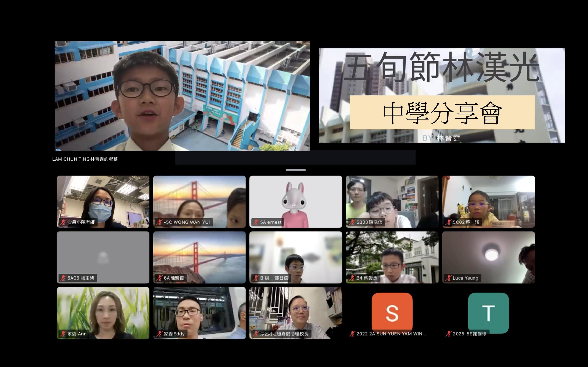Click the main speaker's video with school background

[182, 96]
